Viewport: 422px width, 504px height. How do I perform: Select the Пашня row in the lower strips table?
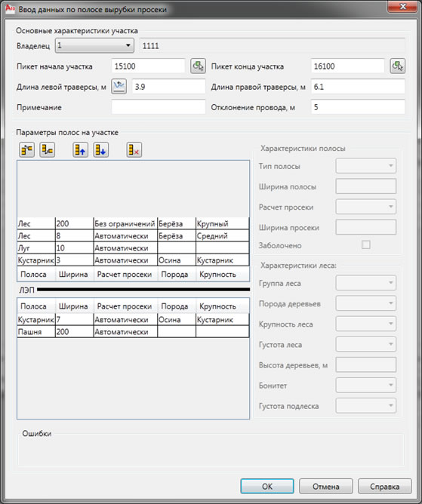(x=133, y=332)
